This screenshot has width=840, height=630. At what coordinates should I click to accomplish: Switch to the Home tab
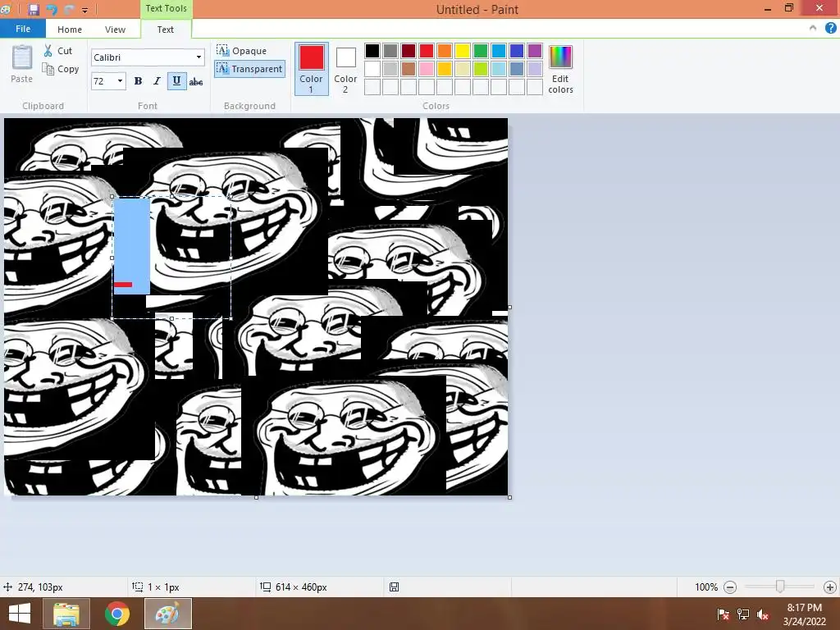70,30
